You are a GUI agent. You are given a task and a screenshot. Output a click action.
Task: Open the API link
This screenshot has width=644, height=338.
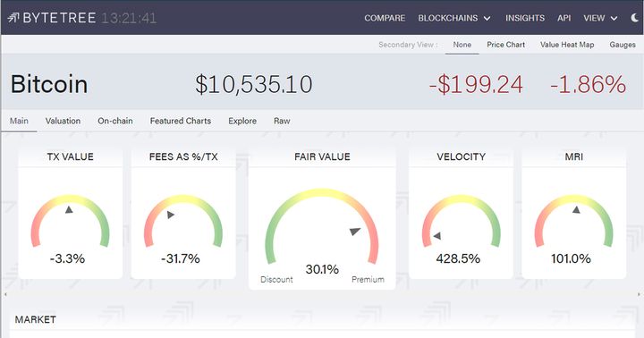click(x=563, y=18)
